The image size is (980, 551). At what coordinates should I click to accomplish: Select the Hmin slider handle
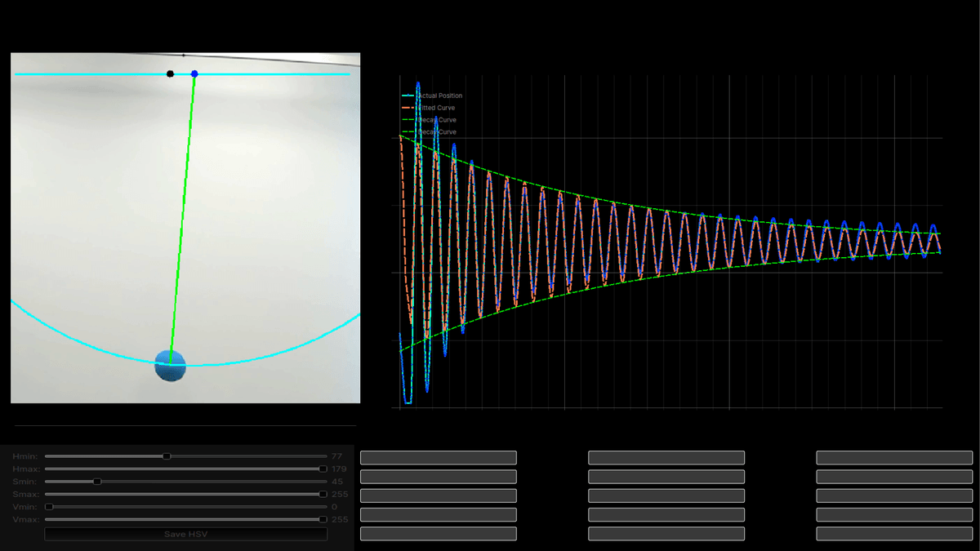point(166,457)
